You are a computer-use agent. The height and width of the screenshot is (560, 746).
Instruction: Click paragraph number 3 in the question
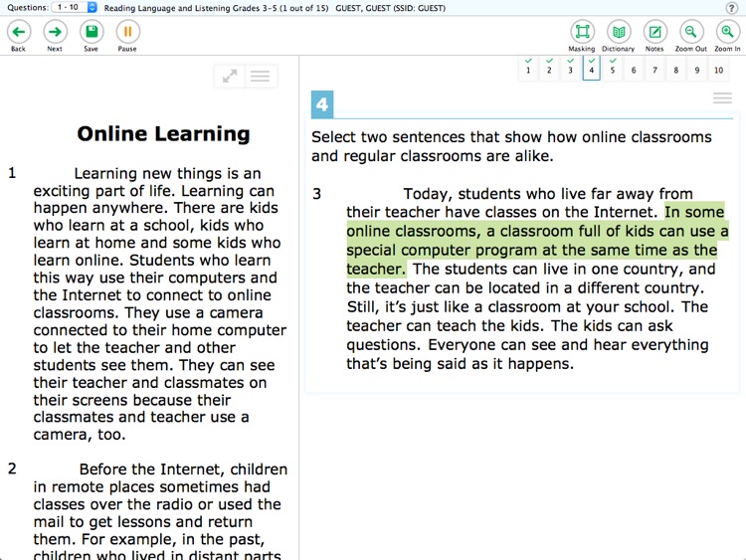pyautogui.click(x=317, y=194)
